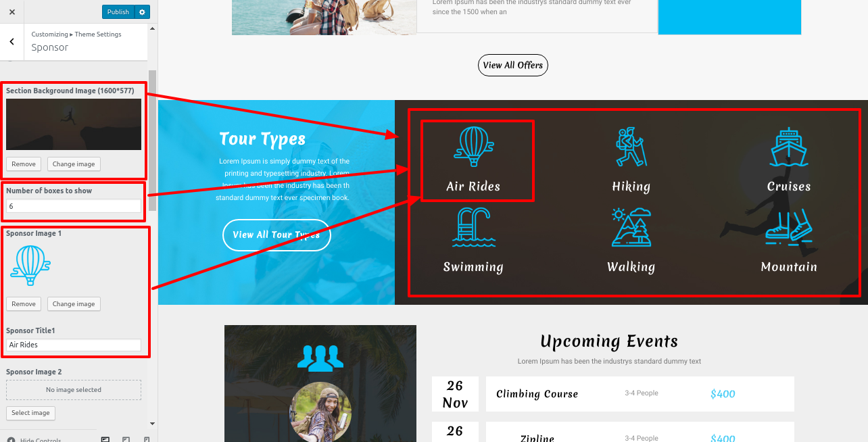Click the Mountain running shoes icon

[x=789, y=228]
